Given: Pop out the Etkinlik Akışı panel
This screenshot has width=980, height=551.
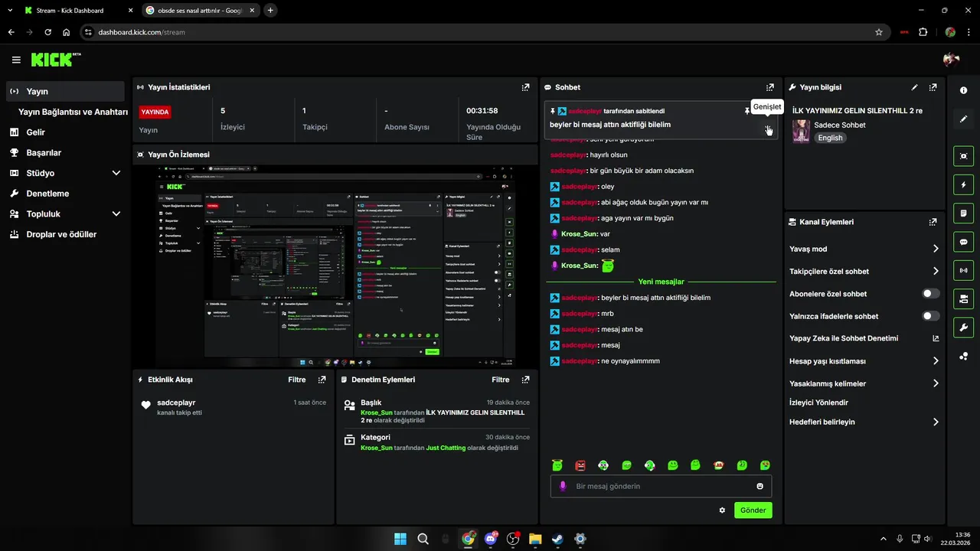Looking at the screenshot, I should click(x=322, y=380).
